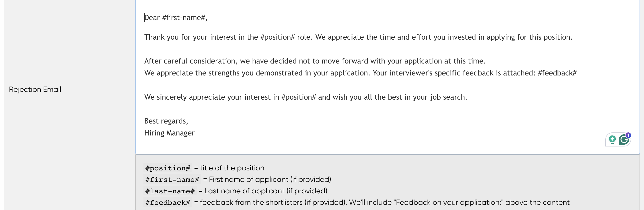Click the #first-name# code tag in legend
644x210 pixels.
(x=172, y=180)
